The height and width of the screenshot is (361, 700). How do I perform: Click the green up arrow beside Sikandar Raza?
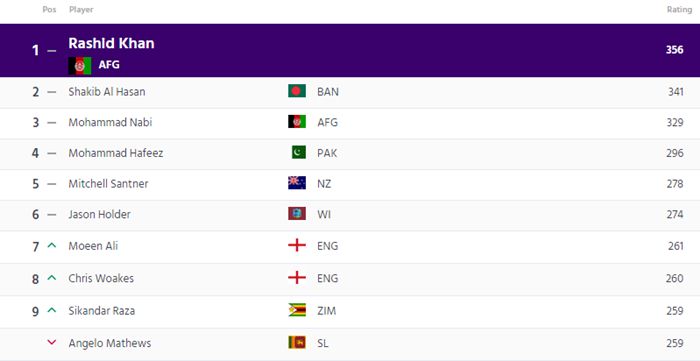(52, 310)
